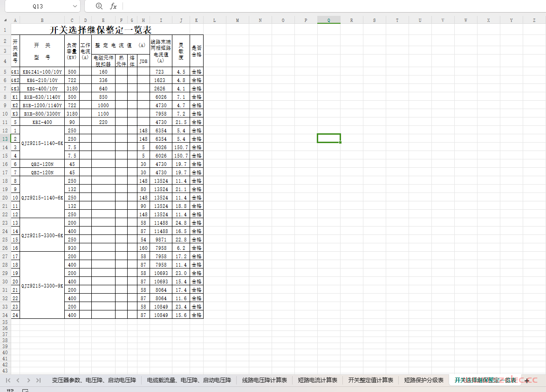
Task: Select the 是否合格 header cell
Action: click(x=197, y=51)
